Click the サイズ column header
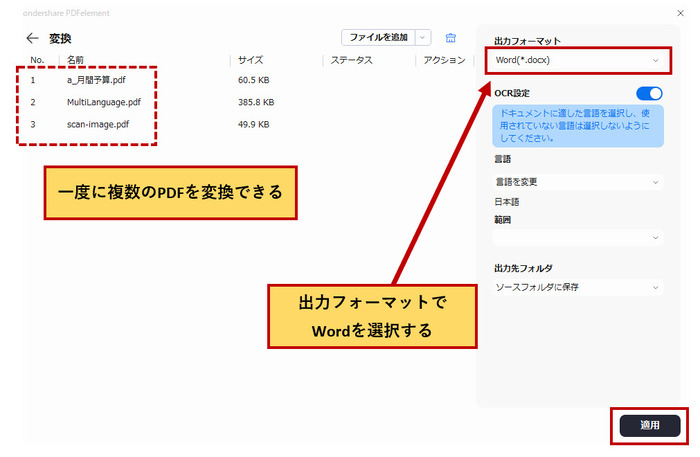700x457 pixels. pos(250,60)
